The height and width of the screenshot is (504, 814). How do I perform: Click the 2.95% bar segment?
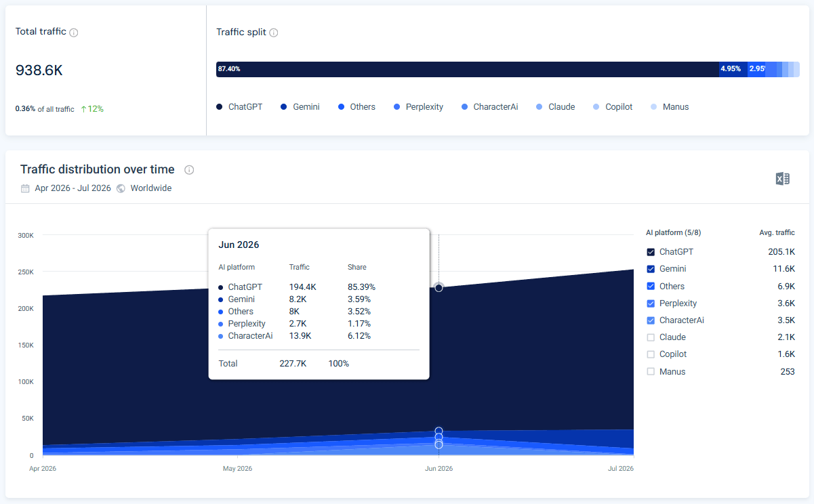pyautogui.click(x=756, y=69)
